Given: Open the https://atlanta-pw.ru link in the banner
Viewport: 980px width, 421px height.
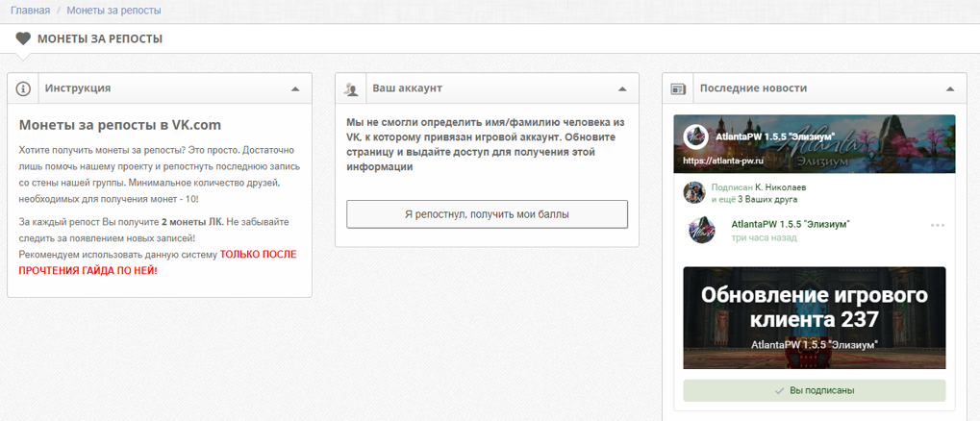Looking at the screenshot, I should click(x=724, y=161).
